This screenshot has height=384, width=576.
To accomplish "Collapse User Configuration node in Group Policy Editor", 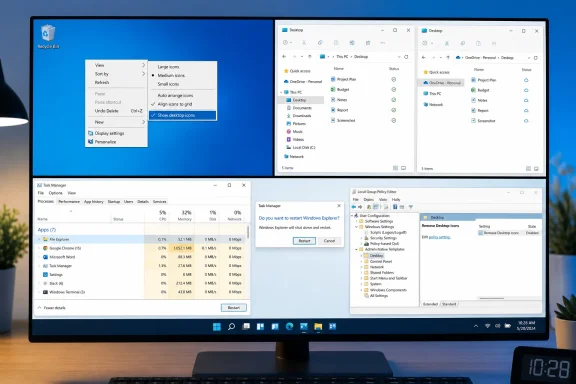I will pos(352,216).
